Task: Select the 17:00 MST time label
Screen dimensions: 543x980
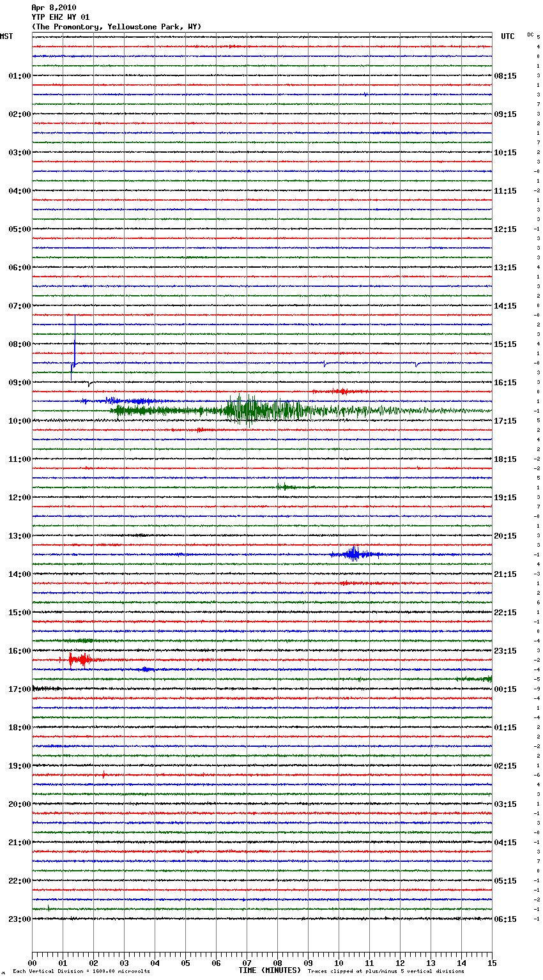Action: (x=20, y=689)
